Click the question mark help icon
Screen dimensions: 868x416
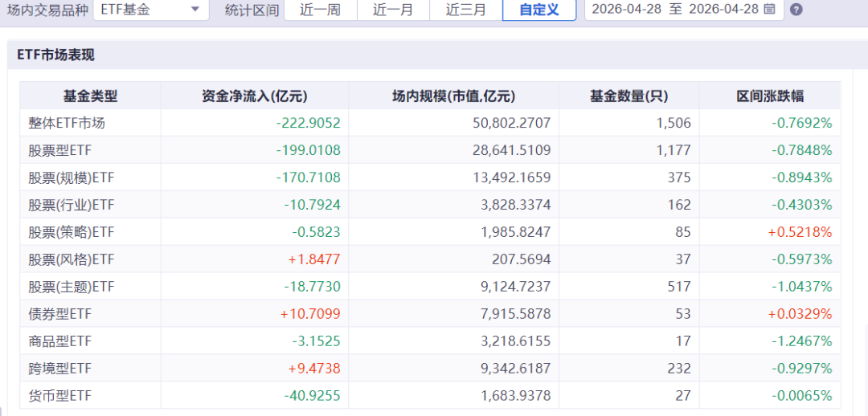pos(796,10)
